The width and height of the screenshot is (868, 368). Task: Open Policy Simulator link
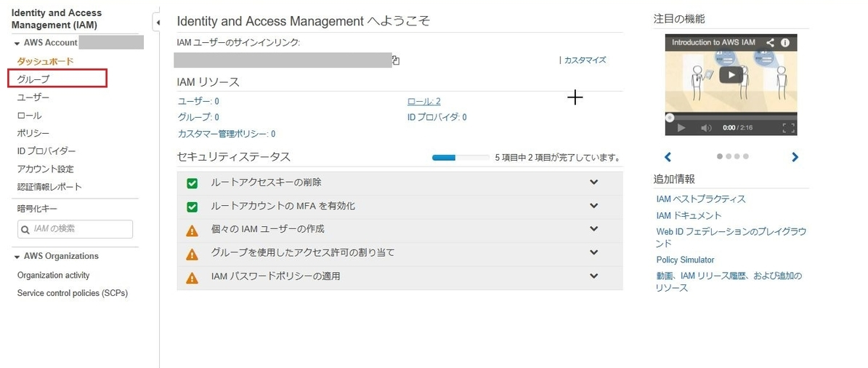[x=686, y=260]
